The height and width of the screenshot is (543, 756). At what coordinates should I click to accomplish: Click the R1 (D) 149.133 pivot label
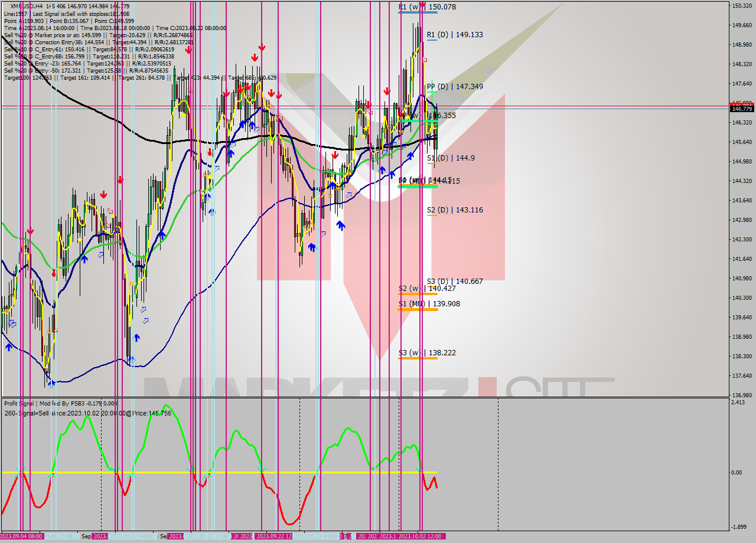point(455,35)
